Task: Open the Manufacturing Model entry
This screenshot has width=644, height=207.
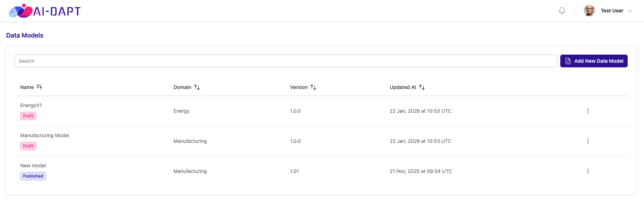Action: [45, 135]
